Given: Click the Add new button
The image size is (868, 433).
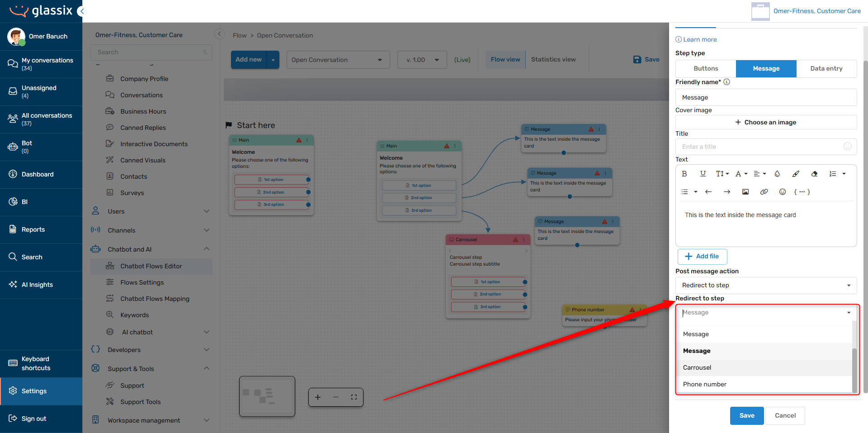Looking at the screenshot, I should (x=249, y=60).
